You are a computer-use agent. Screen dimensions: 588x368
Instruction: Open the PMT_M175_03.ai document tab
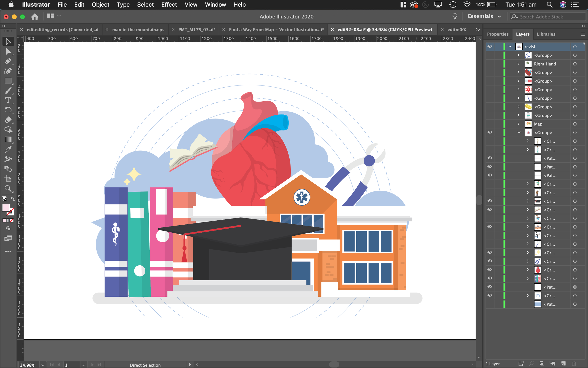point(197,29)
